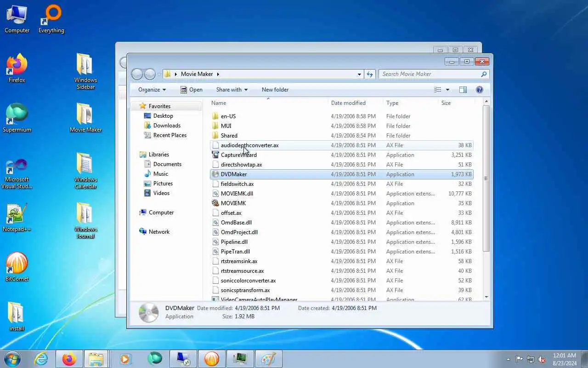Click the Help question mark button
The image size is (588, 368).
click(x=480, y=90)
